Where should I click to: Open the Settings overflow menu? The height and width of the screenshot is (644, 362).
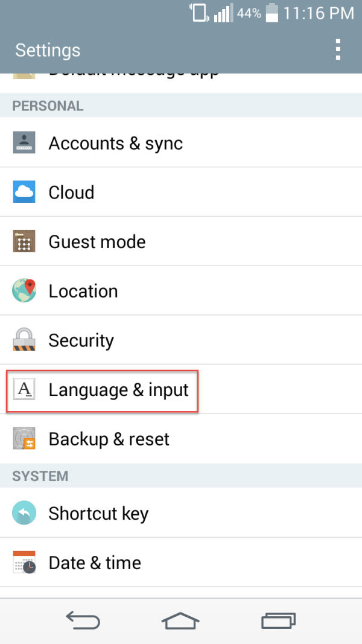338,50
